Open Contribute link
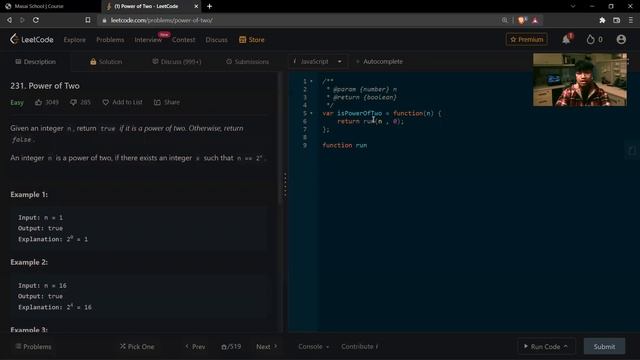640x360 pixels. (x=360, y=347)
